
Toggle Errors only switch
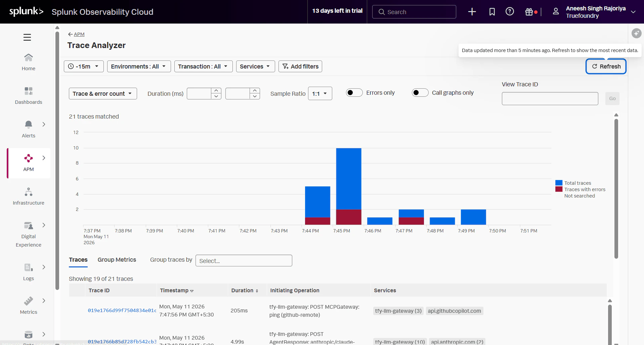[354, 93]
